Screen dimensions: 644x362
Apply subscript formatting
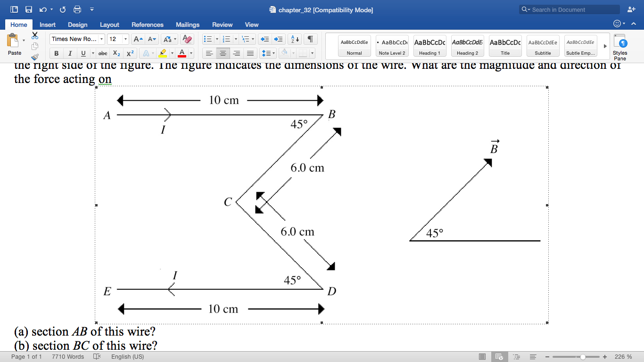(x=116, y=53)
